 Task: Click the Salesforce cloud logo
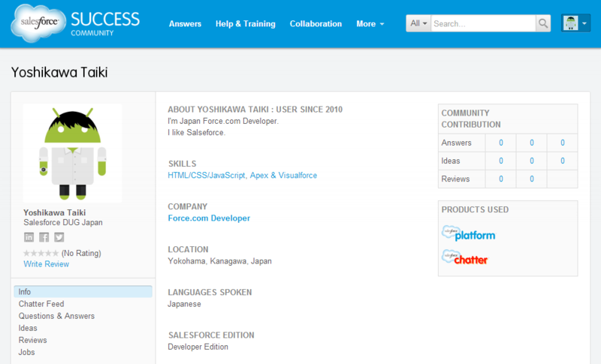point(37,23)
